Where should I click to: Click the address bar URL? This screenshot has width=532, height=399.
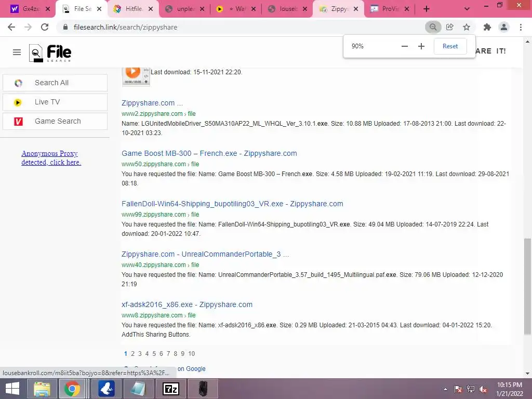pyautogui.click(x=126, y=27)
